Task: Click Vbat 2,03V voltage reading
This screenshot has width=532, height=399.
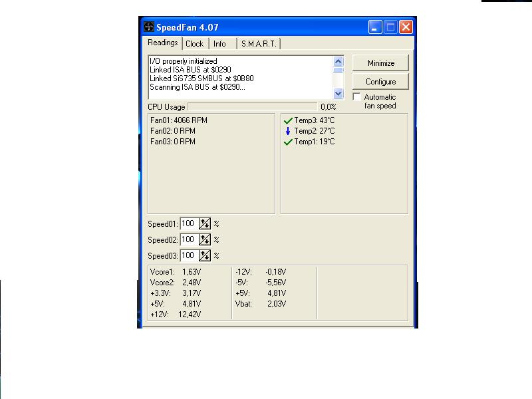Action: pyautogui.click(x=261, y=304)
